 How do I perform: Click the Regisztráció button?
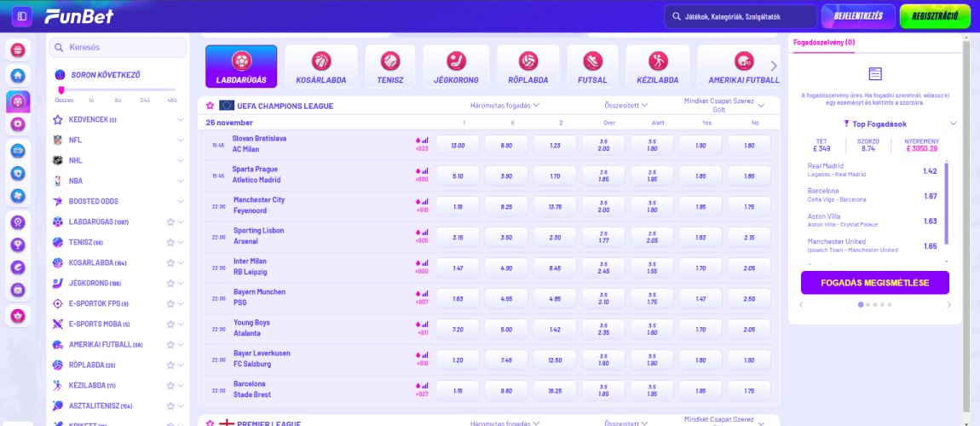click(935, 16)
